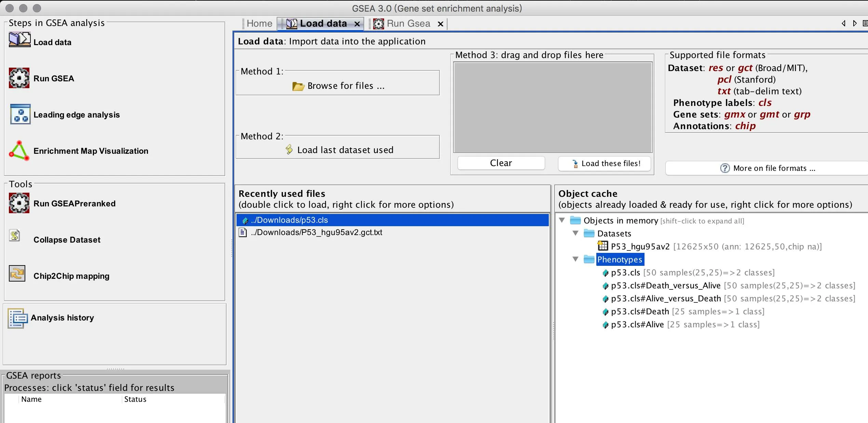
Task: Switch to the Run Gsea tab
Action: pyautogui.click(x=408, y=24)
